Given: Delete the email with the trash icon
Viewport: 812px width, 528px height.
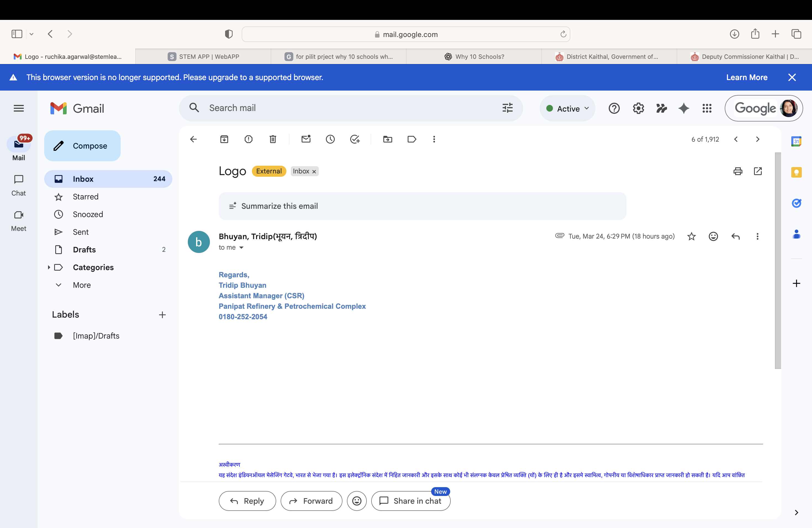Looking at the screenshot, I should pyautogui.click(x=273, y=139).
